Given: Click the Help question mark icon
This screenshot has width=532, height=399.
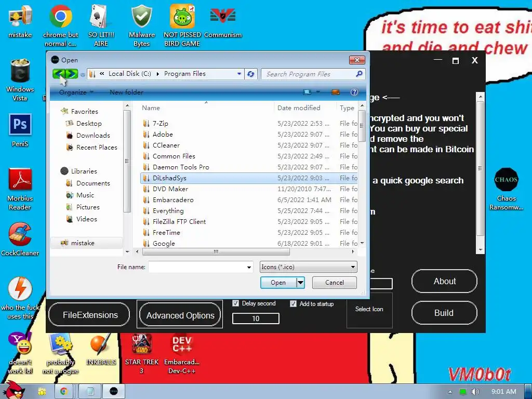Looking at the screenshot, I should tap(354, 92).
